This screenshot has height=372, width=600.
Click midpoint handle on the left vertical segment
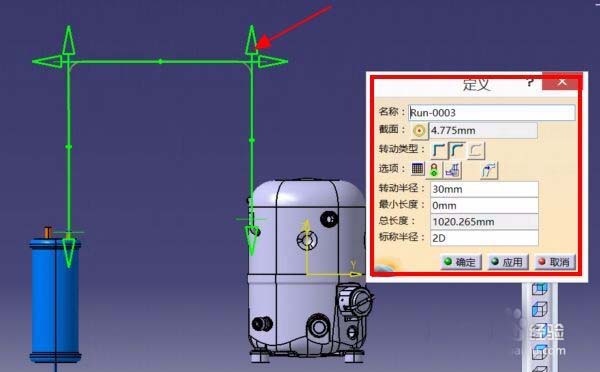tap(69, 147)
